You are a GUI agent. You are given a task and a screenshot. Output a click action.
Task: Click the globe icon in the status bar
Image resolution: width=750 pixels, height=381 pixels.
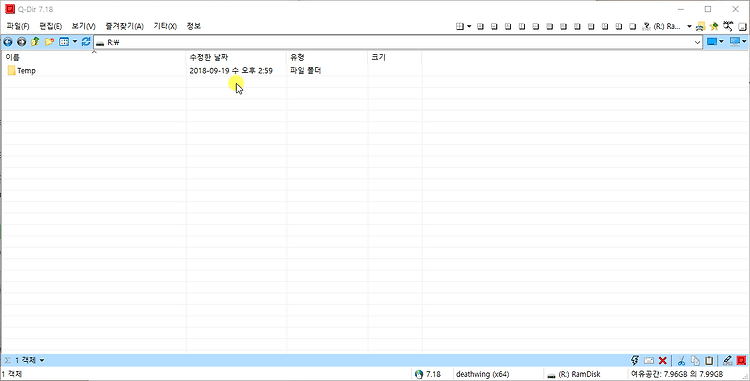419,374
